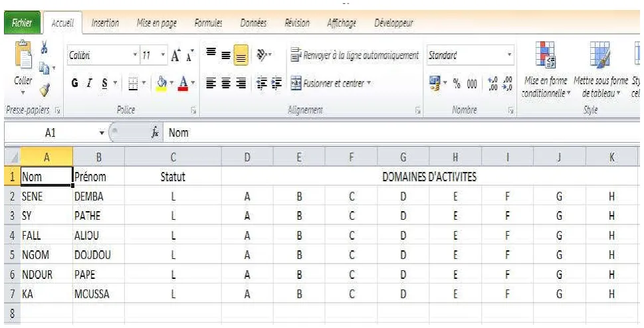Open fill color dropdown arrow

tap(171, 84)
